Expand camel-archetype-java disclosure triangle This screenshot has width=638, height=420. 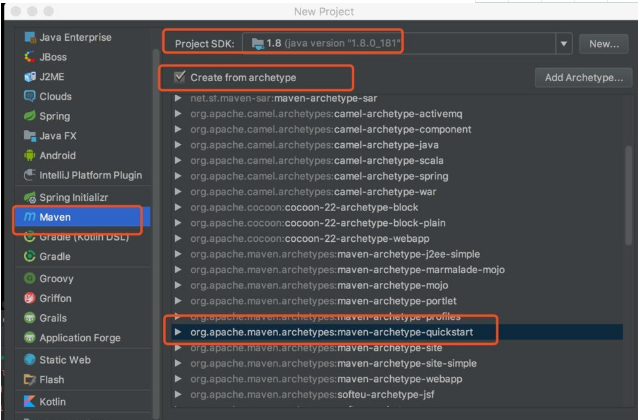[178, 145]
